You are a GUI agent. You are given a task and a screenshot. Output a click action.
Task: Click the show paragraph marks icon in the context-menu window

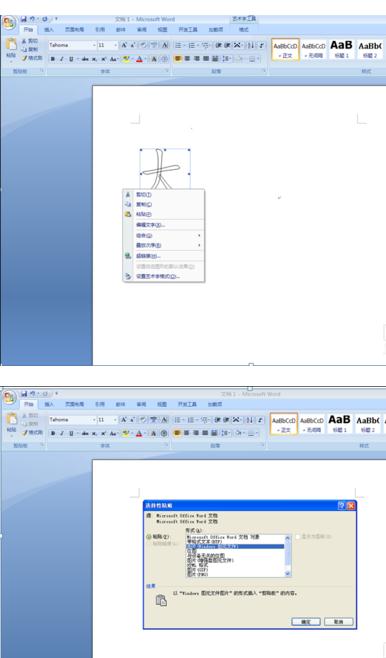[261, 45]
